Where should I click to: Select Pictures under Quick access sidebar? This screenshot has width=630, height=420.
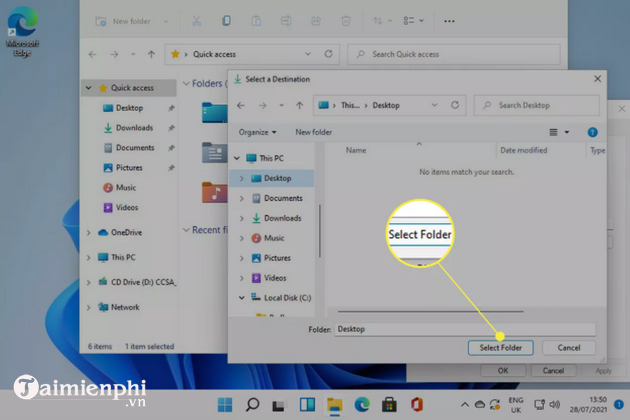pyautogui.click(x=129, y=168)
